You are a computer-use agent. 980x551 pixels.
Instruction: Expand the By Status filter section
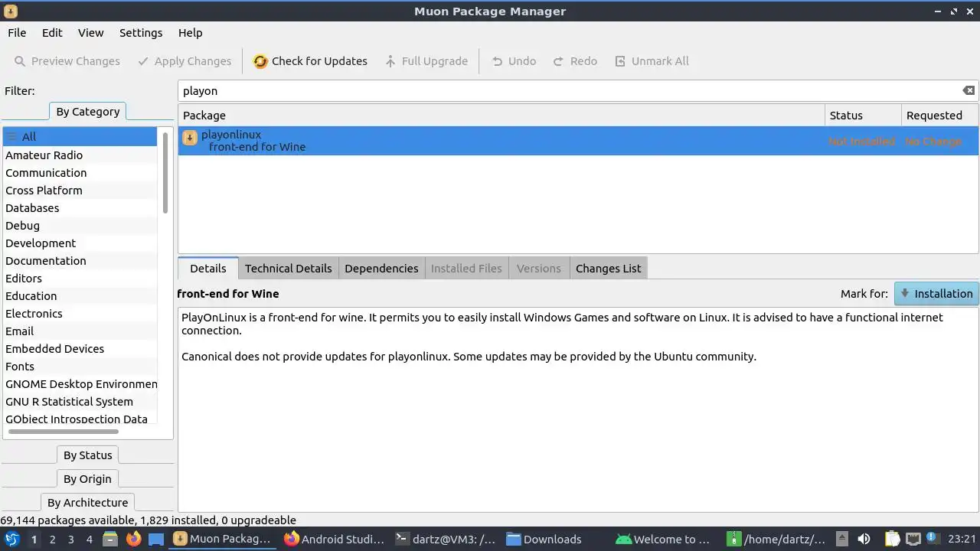point(87,455)
